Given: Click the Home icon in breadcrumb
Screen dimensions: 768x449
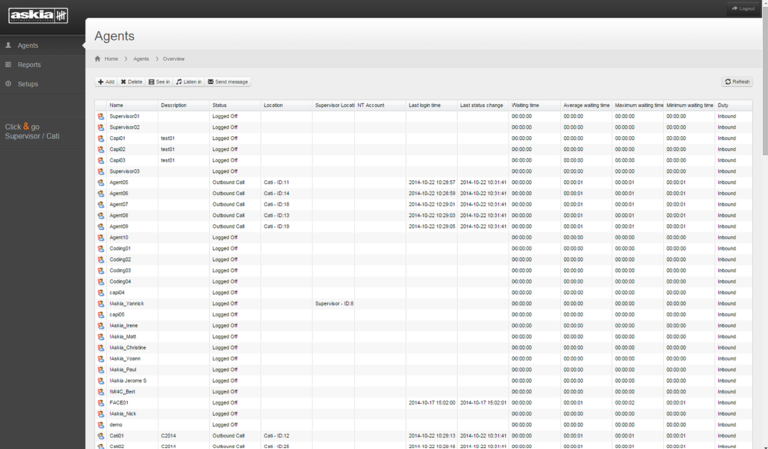Looking at the screenshot, I should [97, 59].
